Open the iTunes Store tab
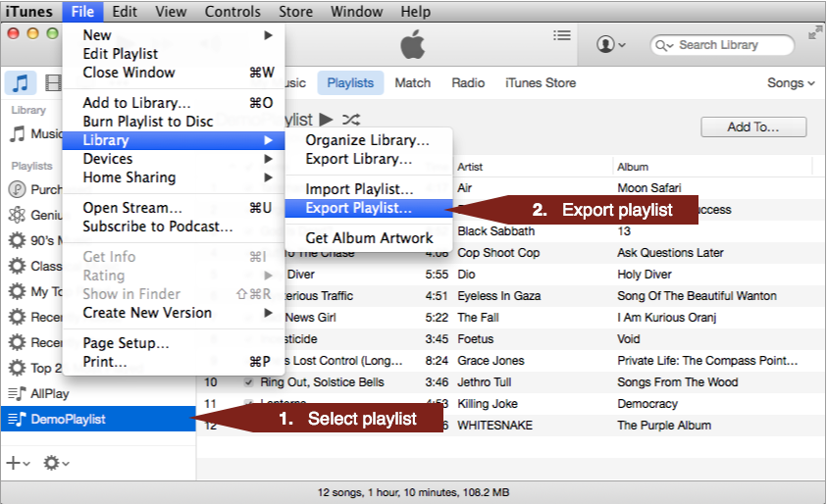Image resolution: width=827 pixels, height=504 pixels. tap(541, 82)
